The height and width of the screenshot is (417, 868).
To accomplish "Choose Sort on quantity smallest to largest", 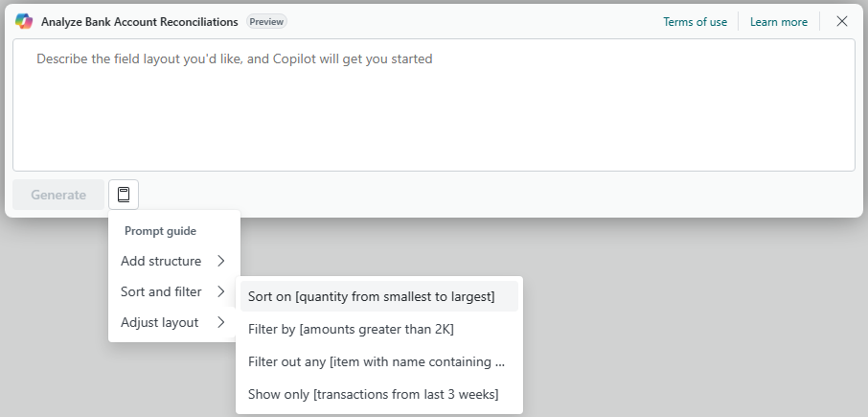I will pos(379,296).
